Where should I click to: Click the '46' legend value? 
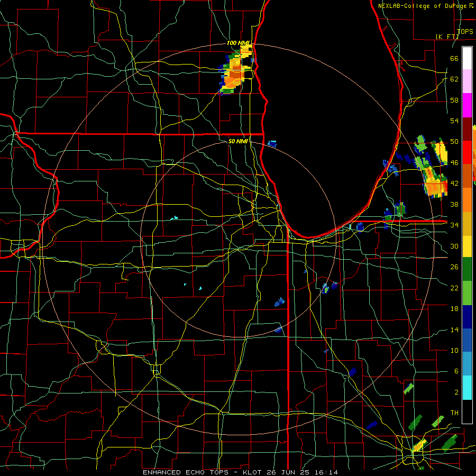454,163
